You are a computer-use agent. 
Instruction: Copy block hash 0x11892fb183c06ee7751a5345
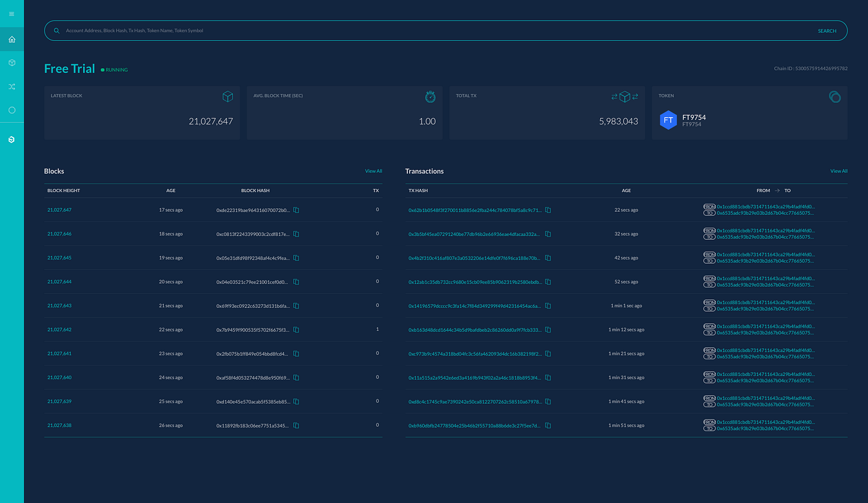coord(296,426)
